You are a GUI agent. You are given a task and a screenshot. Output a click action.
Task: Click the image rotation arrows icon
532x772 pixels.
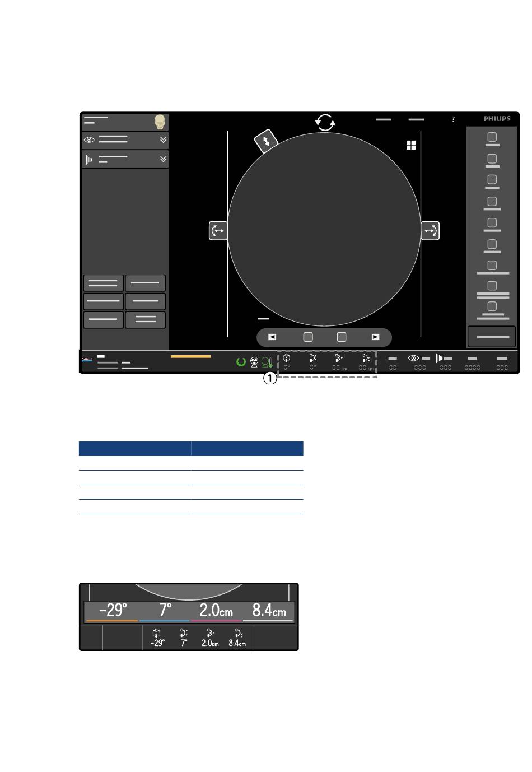point(325,122)
